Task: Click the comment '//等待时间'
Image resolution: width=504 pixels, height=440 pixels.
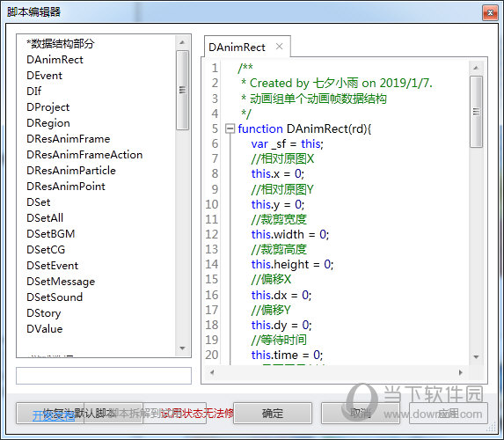Action: pyautogui.click(x=279, y=340)
